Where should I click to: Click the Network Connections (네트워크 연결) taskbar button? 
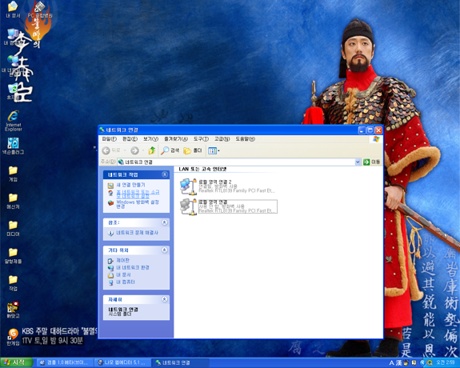[180, 363]
